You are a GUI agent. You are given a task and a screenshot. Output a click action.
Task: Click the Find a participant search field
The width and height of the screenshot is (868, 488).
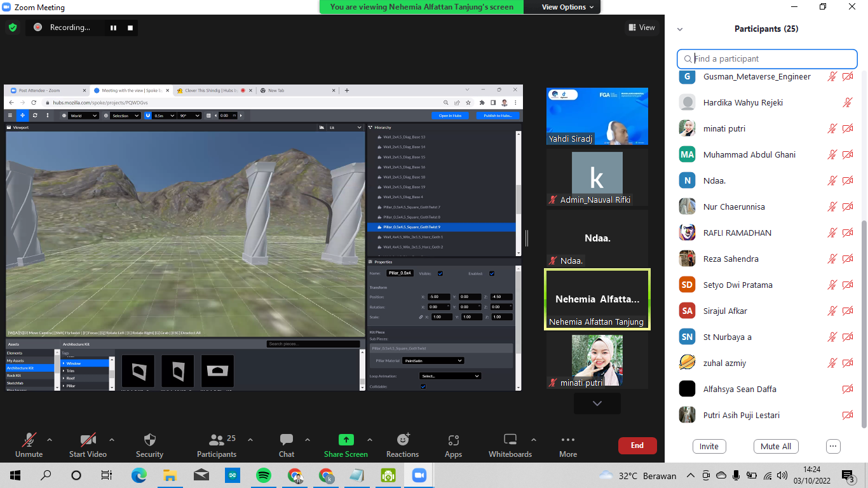pos(772,58)
